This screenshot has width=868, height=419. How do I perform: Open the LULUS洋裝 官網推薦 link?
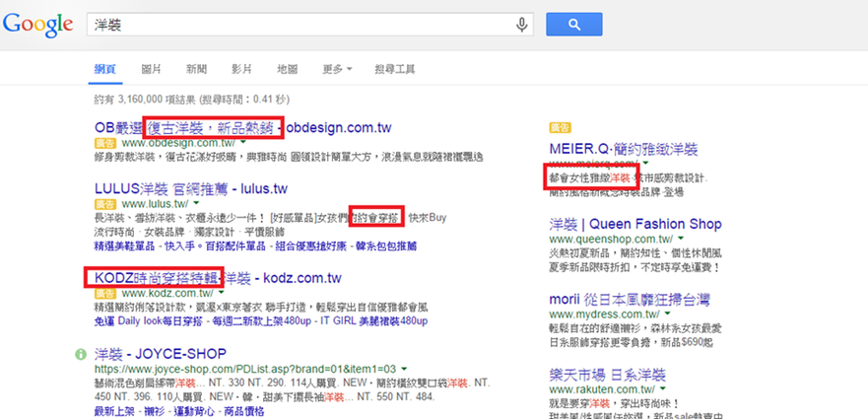click(191, 188)
